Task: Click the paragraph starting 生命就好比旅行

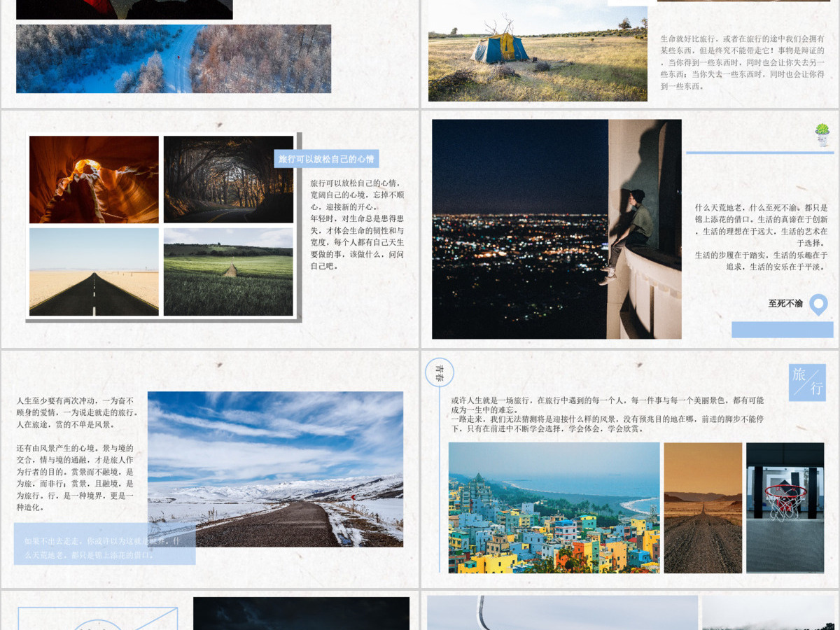Action: 742,62
